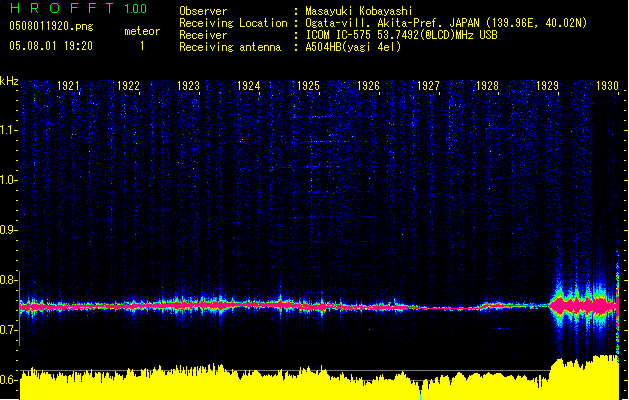Click the Observer label
Viewport: 629px width, 400px height.
point(203,11)
